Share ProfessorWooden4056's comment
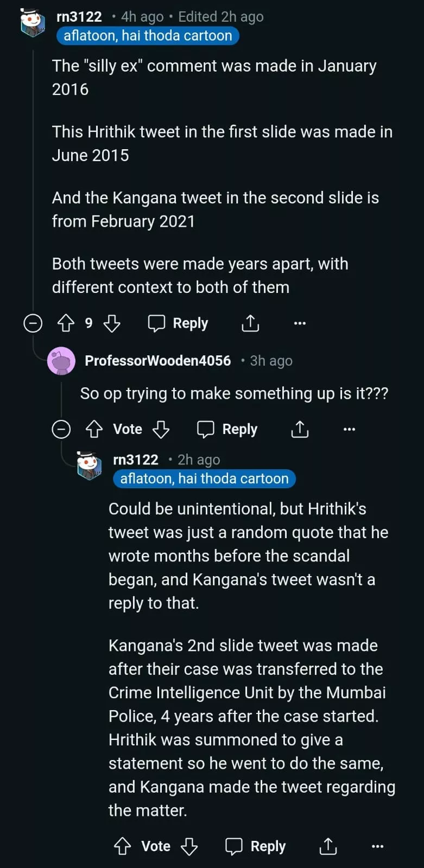The image size is (424, 868). 300,430
